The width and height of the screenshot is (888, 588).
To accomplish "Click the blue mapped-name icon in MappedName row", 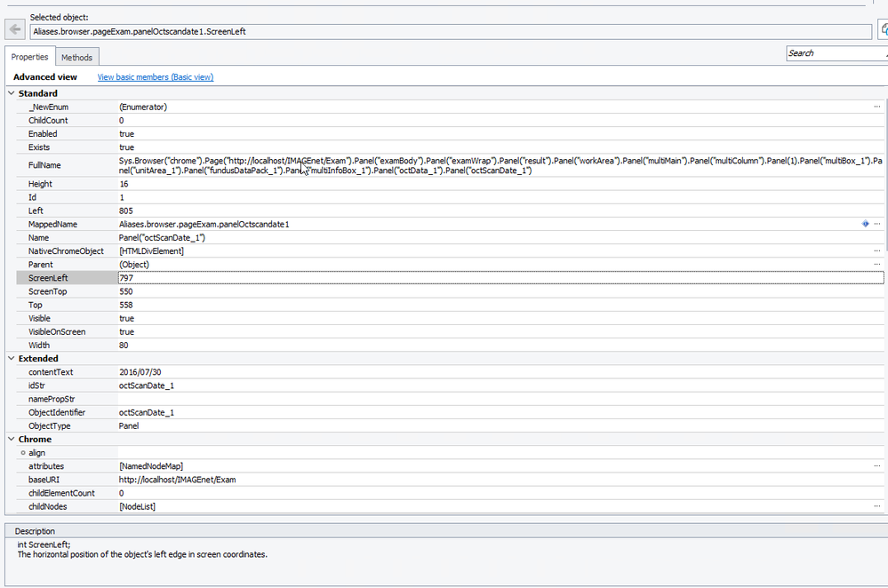I will 865,225.
